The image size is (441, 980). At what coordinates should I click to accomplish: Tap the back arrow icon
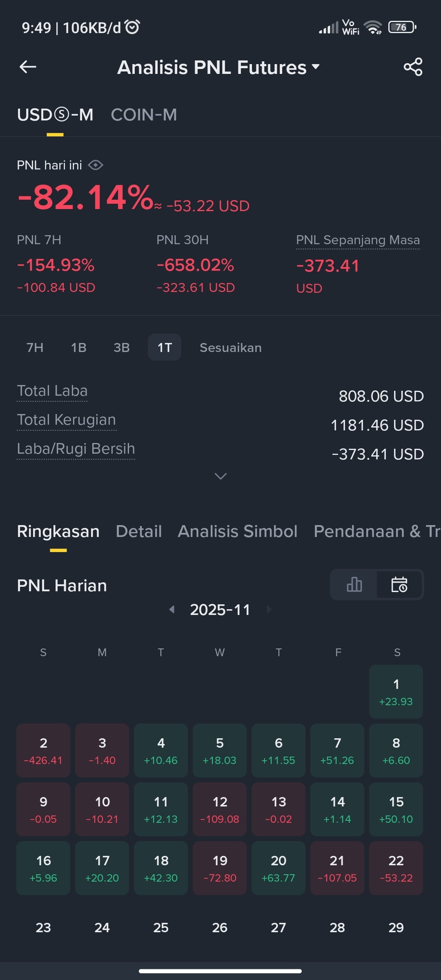click(x=28, y=67)
